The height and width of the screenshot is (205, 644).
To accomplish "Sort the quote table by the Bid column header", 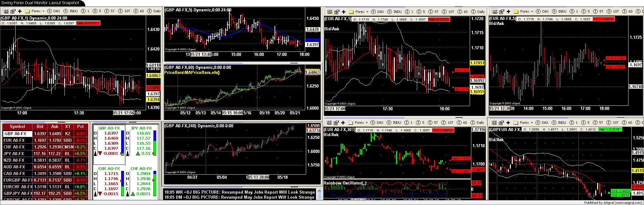I will click(x=40, y=126).
